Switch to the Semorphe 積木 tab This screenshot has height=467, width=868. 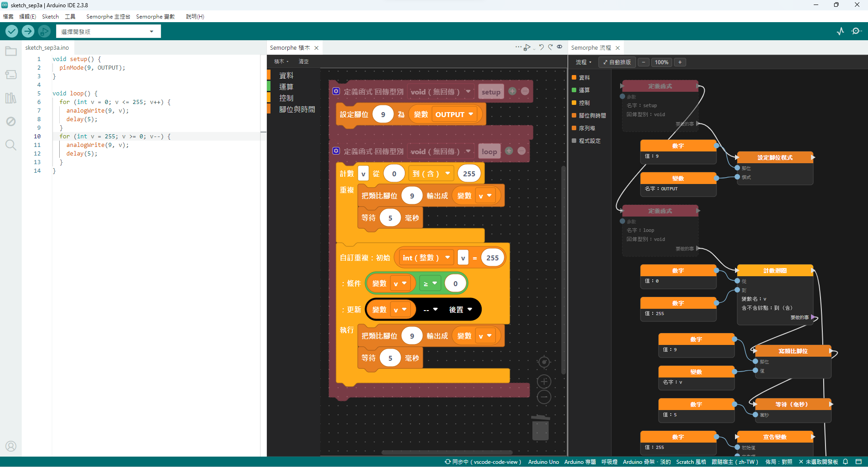[x=290, y=47]
